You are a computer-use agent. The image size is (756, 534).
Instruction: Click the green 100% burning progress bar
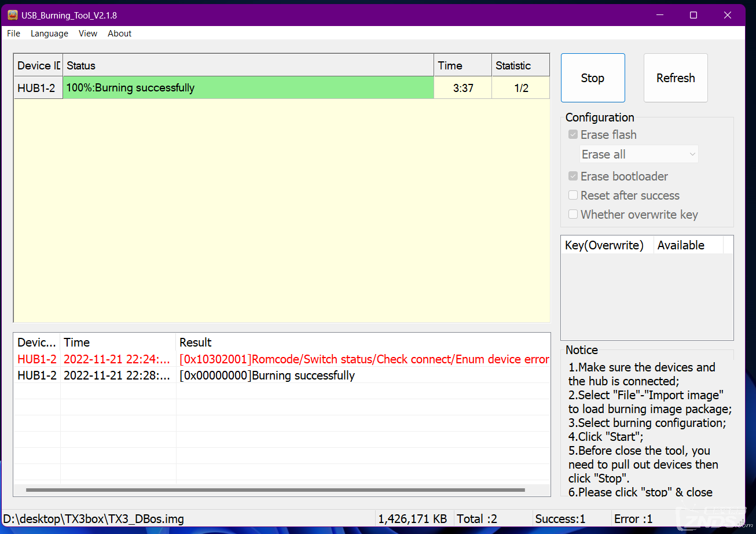point(248,88)
